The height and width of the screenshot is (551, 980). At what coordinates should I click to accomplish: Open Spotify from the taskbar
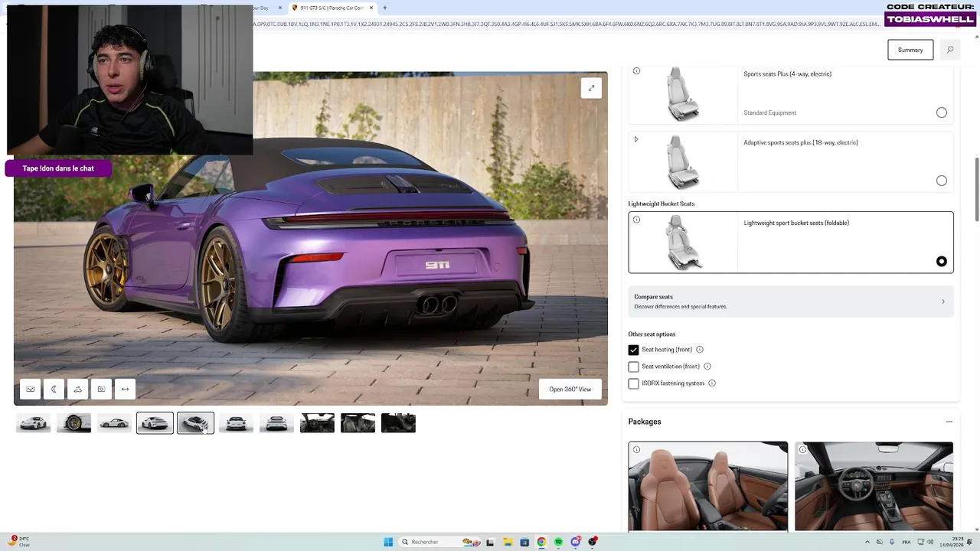558,542
